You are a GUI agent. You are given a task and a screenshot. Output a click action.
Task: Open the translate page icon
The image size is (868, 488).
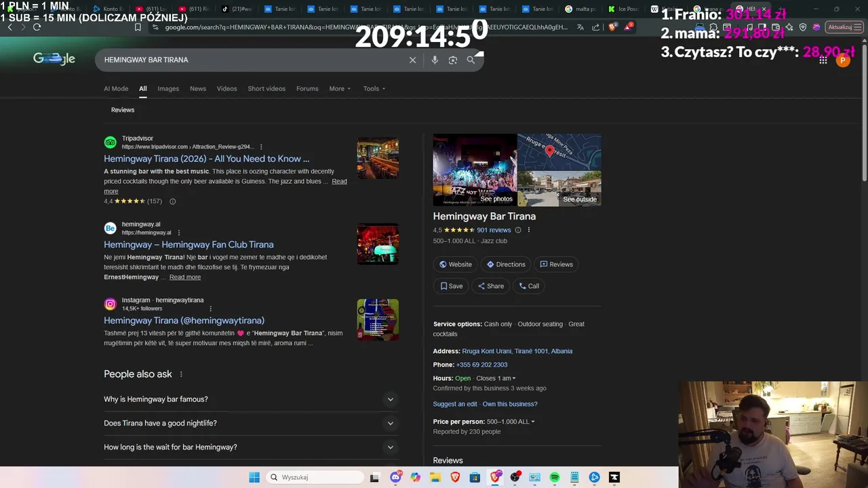click(x=580, y=27)
